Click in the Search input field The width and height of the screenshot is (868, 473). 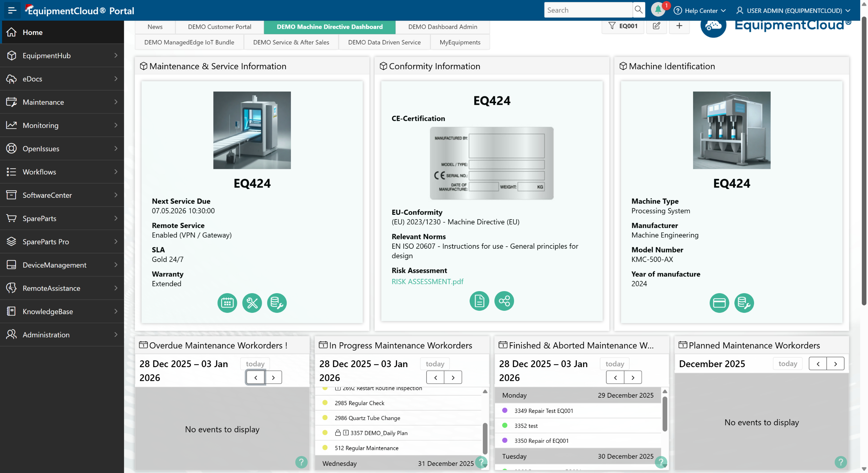click(x=588, y=10)
